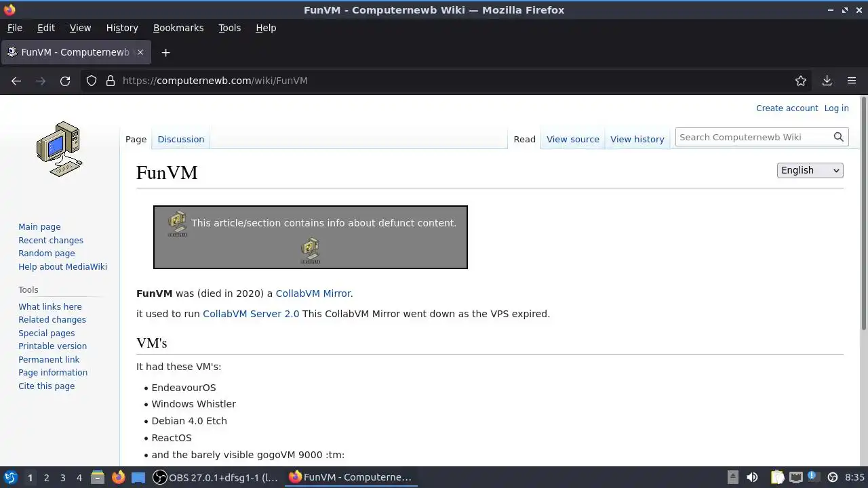This screenshot has width=868, height=488.
Task: Open the notification alert tray icon
Action: (813, 477)
